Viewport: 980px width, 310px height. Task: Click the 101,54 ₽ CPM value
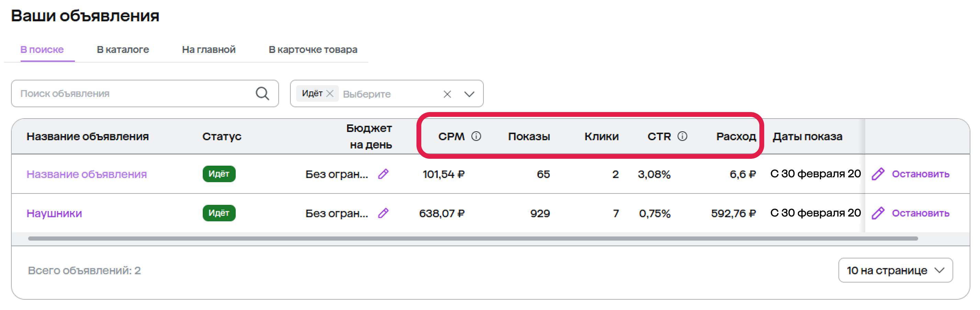pos(444,174)
